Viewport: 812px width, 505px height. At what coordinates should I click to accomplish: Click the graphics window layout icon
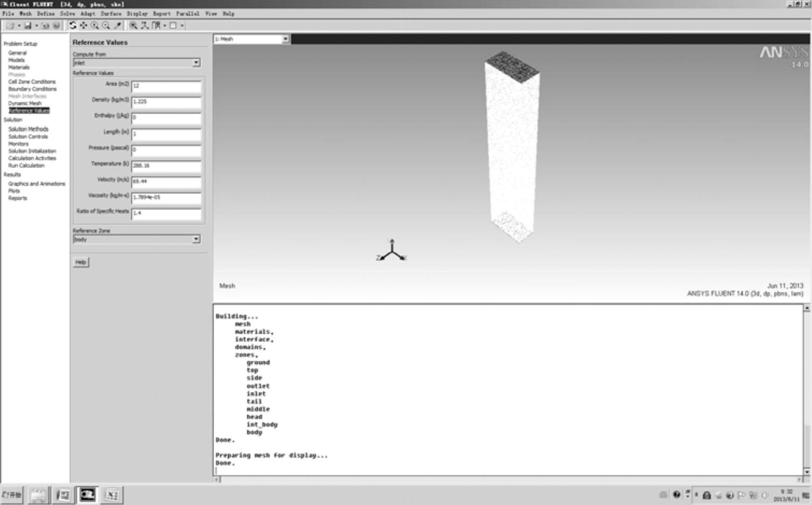point(173,25)
